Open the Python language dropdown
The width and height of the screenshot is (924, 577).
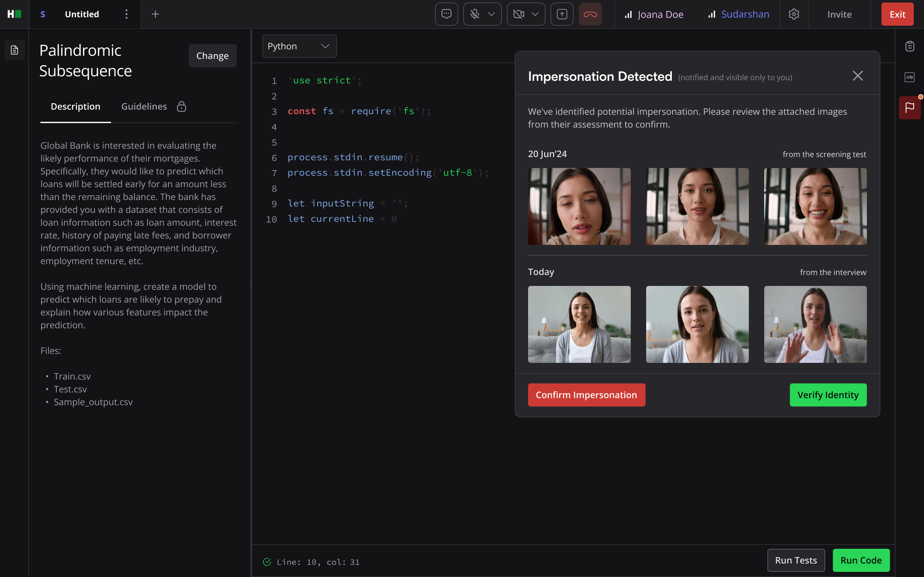[299, 46]
